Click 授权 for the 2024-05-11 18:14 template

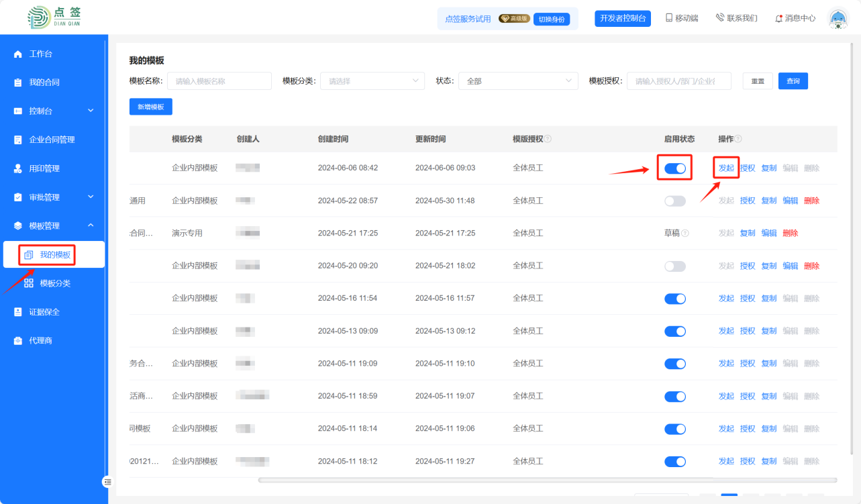[748, 428]
